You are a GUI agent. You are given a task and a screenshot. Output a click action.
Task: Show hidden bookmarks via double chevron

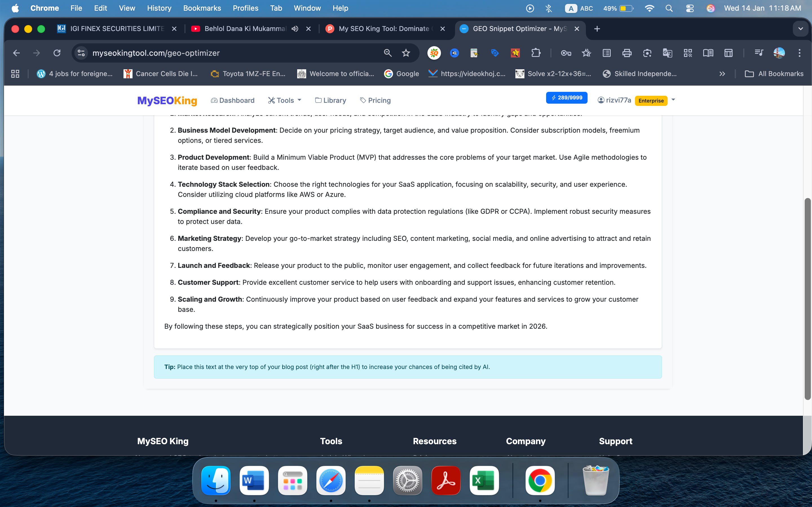tap(722, 74)
